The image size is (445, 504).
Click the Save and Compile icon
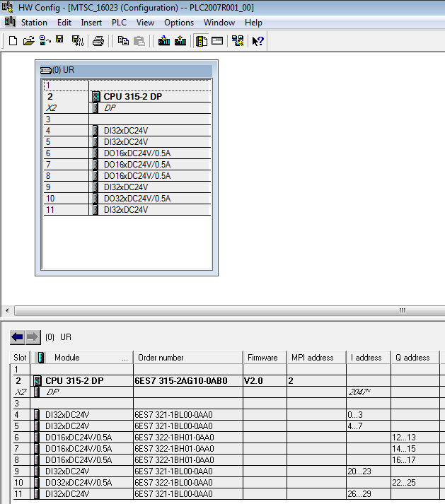77,41
